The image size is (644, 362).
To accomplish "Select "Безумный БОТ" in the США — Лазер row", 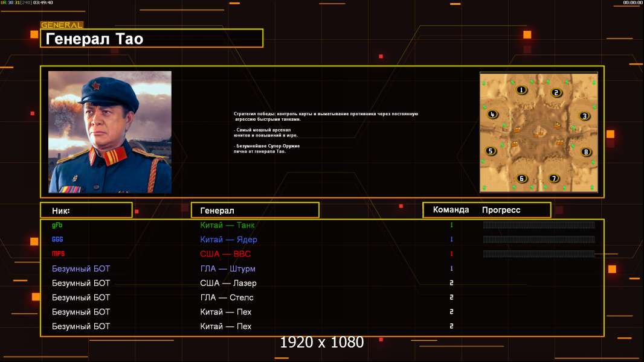I will pos(81,284).
